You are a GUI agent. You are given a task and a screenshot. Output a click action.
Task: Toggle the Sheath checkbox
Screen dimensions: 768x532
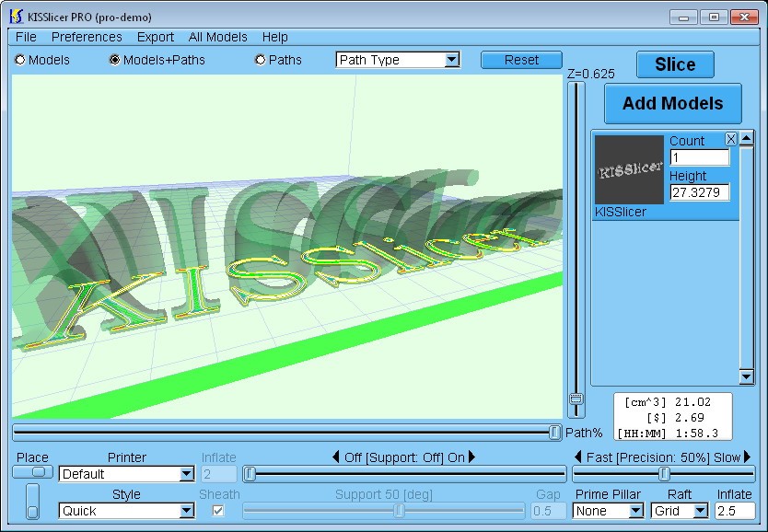tap(218, 510)
